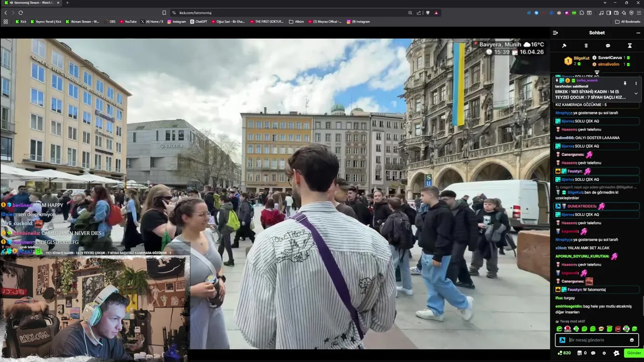Zoom icon in address bar
This screenshot has width=644, height=362.
[x=410, y=13]
